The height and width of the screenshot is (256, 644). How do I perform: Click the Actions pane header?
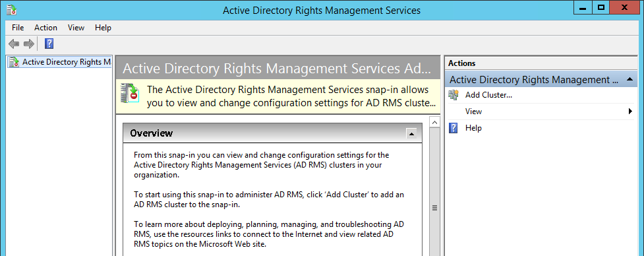click(541, 63)
